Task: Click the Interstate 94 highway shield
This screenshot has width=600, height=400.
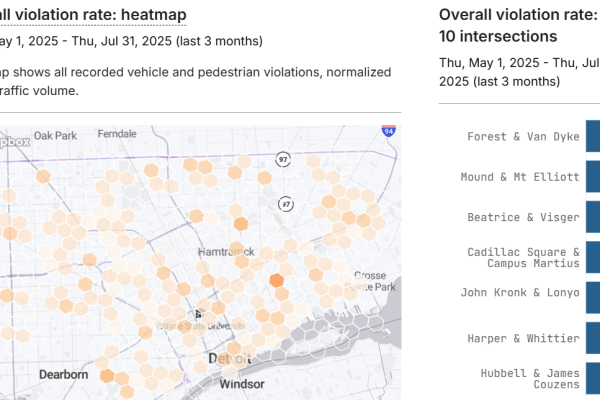Action: coord(388,131)
